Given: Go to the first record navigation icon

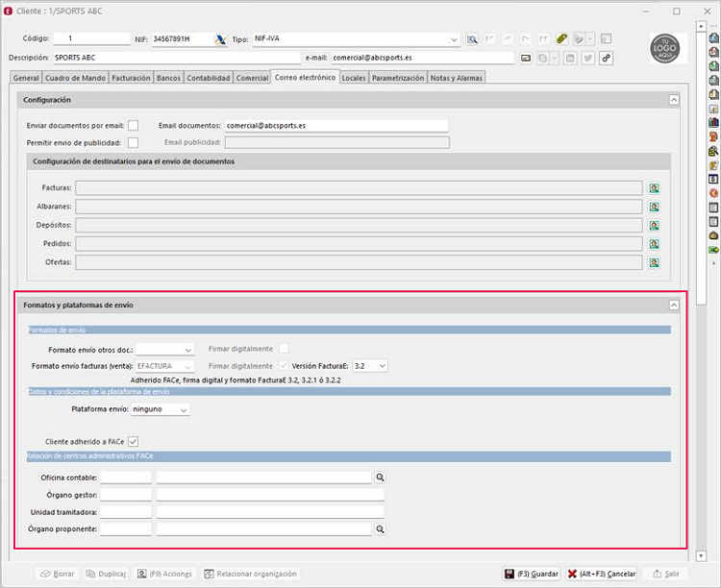Looking at the screenshot, I should 489,38.
